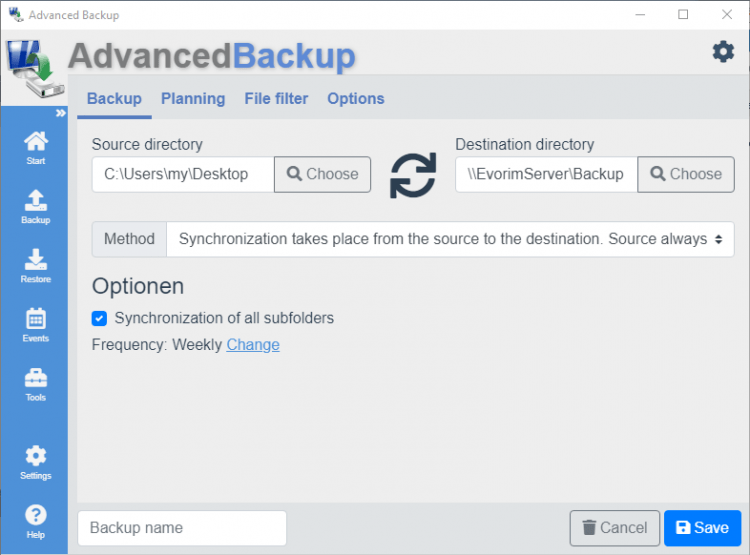Image resolution: width=750 pixels, height=555 pixels.
Task: Click the Cancel button
Action: [615, 528]
